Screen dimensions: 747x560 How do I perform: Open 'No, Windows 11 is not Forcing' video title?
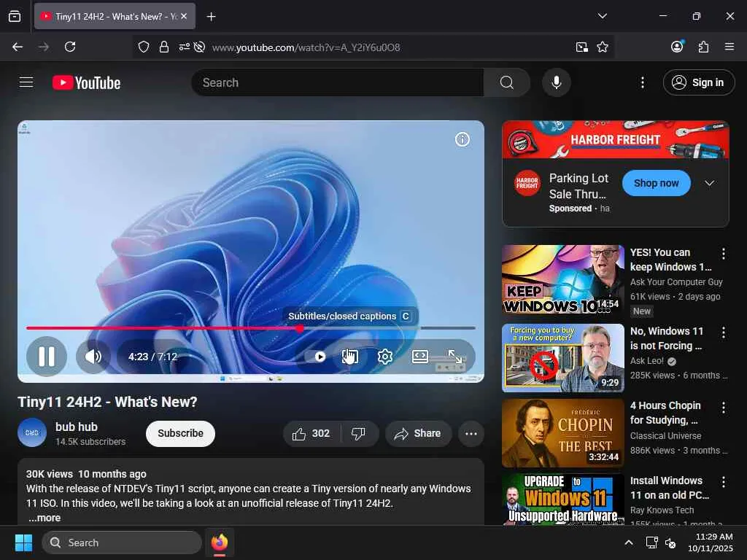click(x=667, y=338)
